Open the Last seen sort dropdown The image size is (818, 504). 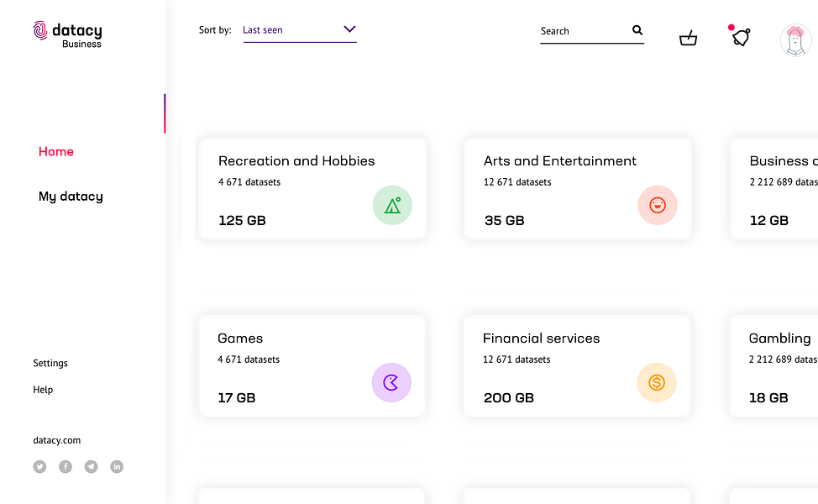300,30
